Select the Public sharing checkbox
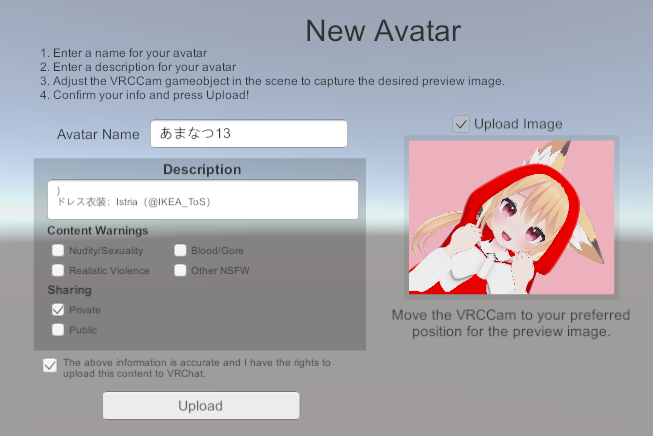The height and width of the screenshot is (436, 653). click(58, 330)
